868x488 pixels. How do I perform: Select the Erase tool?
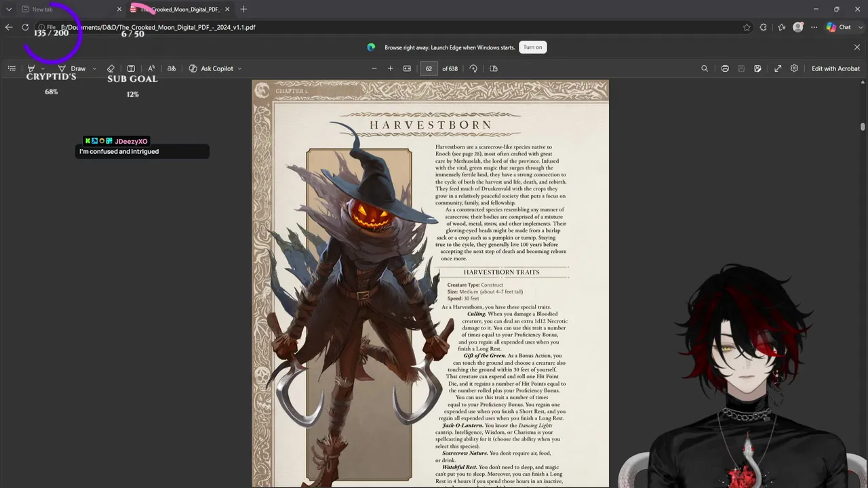(111, 68)
